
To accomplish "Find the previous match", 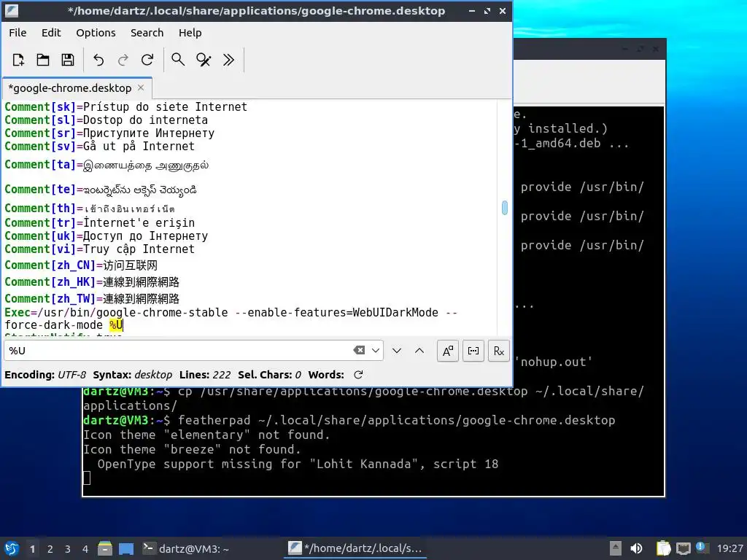I will (419, 351).
